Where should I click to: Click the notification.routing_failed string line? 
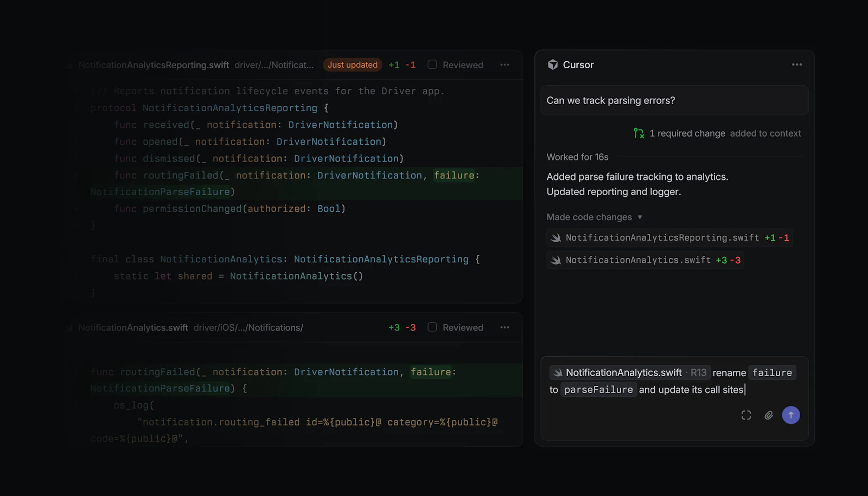[x=317, y=422]
